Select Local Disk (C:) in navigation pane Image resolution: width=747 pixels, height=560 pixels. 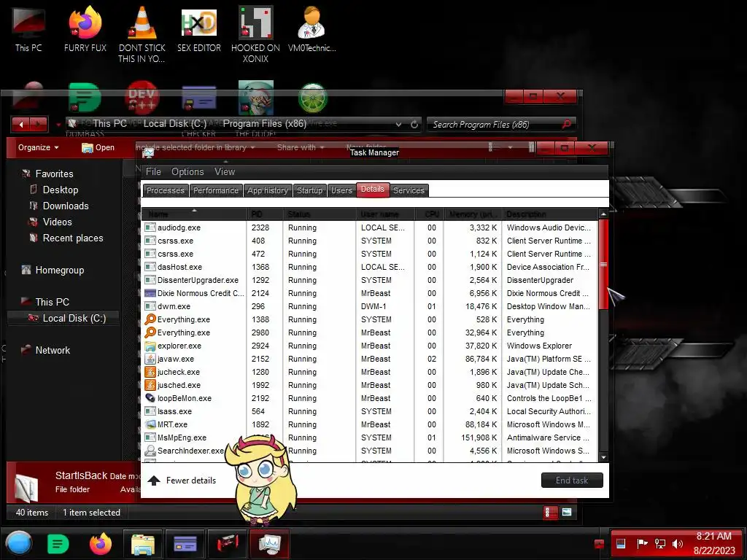63,318
